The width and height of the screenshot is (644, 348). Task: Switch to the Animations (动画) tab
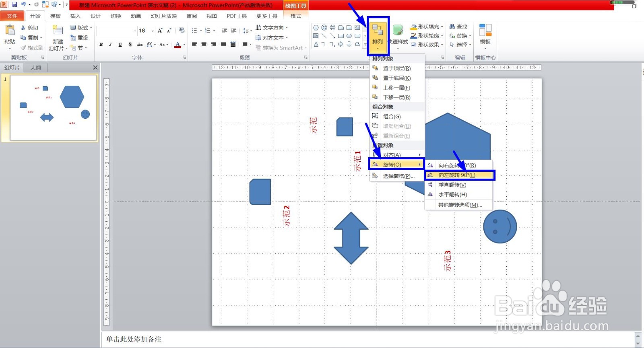pyautogui.click(x=136, y=16)
